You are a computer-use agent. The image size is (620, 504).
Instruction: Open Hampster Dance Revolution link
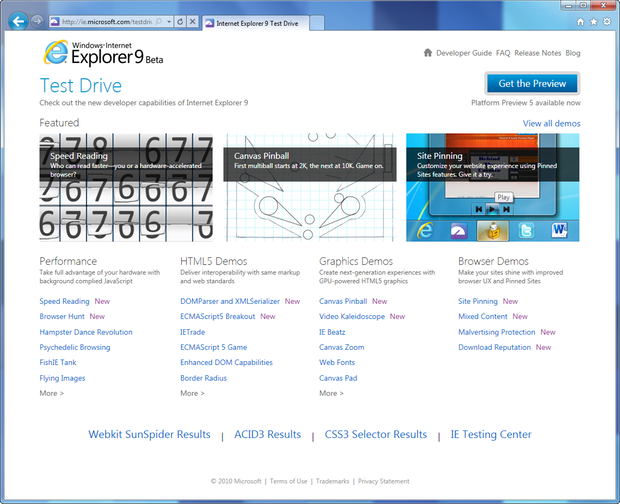click(x=86, y=332)
